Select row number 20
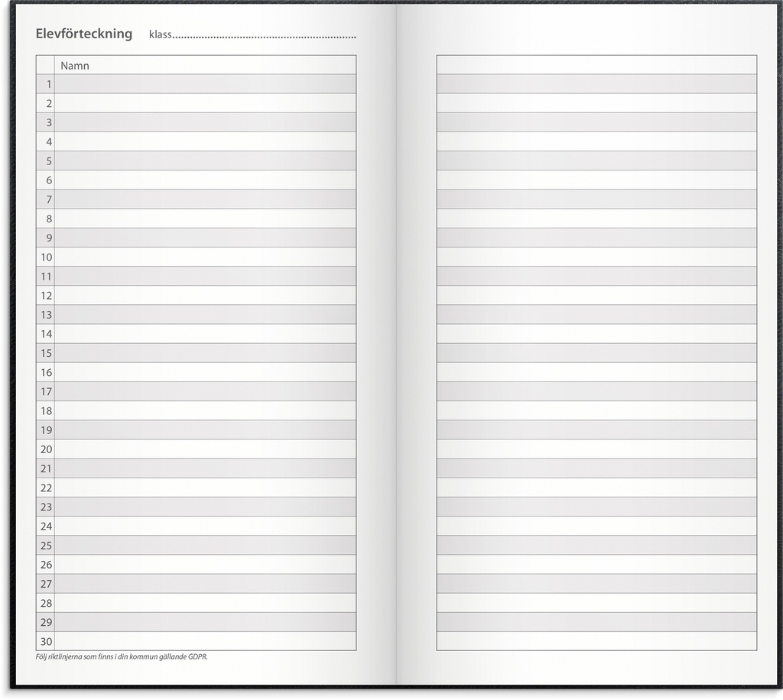Image resolution: width=783 pixels, height=700 pixels. (196, 449)
